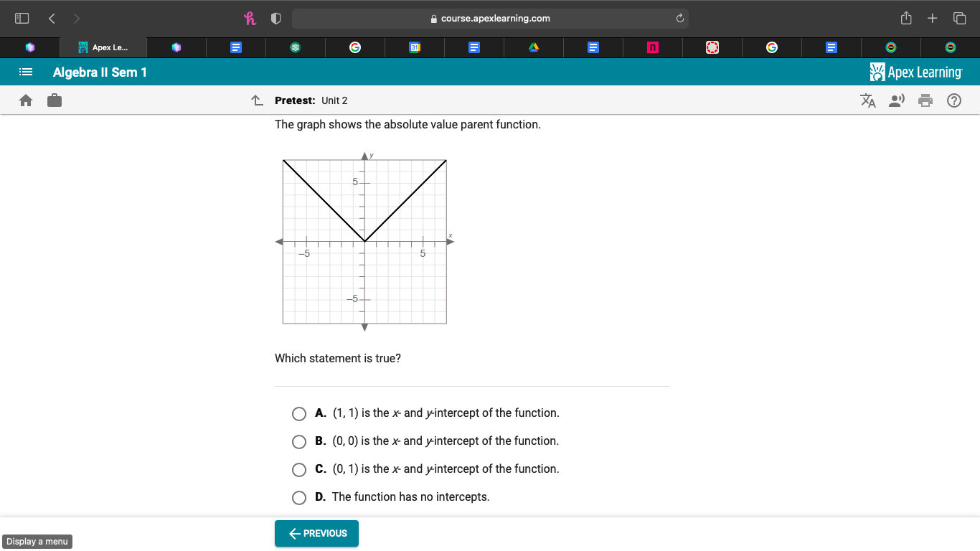This screenshot has width=980, height=551.
Task: Add a new tab with plus icon
Action: (x=932, y=18)
